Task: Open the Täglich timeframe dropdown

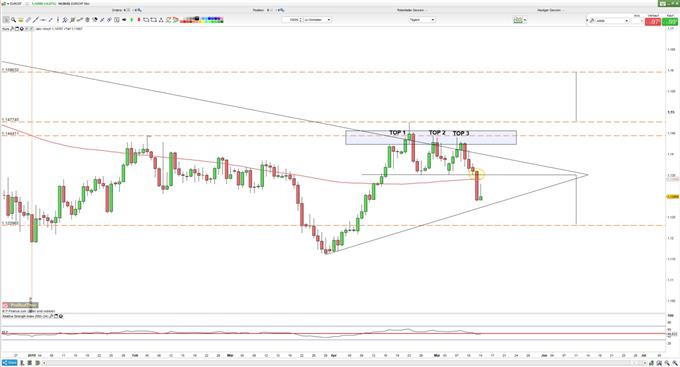Action: 421,20
